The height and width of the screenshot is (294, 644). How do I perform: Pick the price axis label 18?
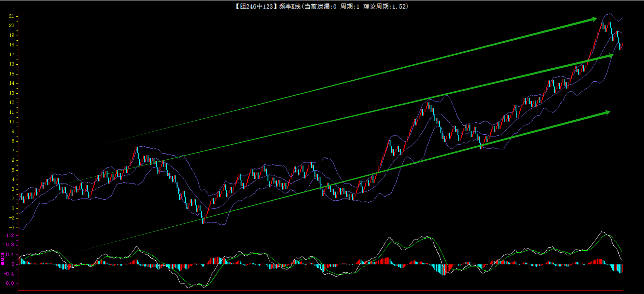coord(12,45)
